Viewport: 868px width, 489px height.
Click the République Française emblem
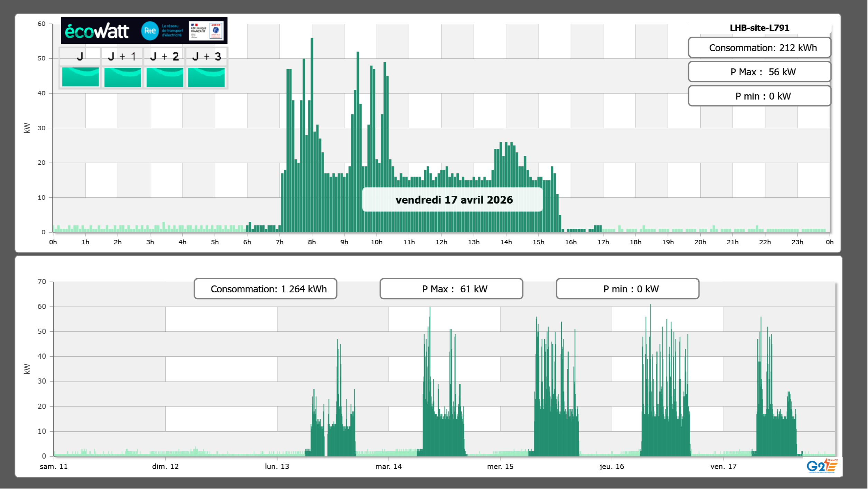click(x=198, y=30)
